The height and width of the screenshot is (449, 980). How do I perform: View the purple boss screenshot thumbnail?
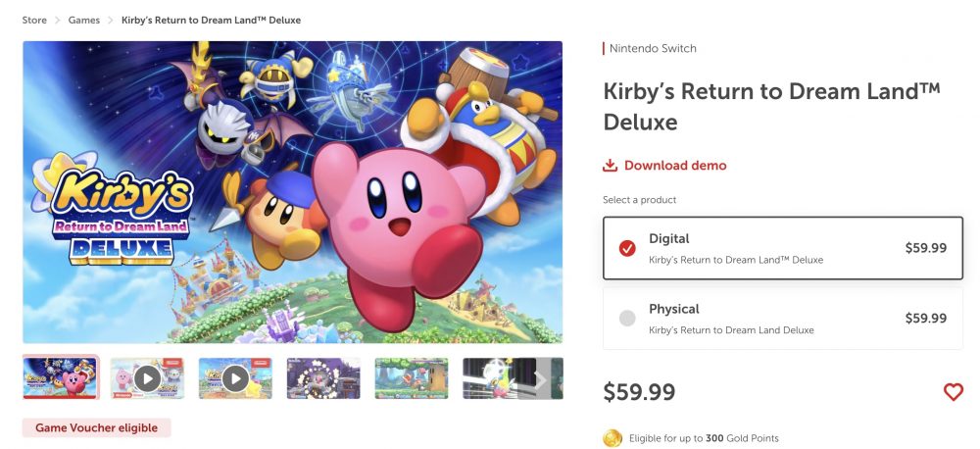[x=323, y=377]
